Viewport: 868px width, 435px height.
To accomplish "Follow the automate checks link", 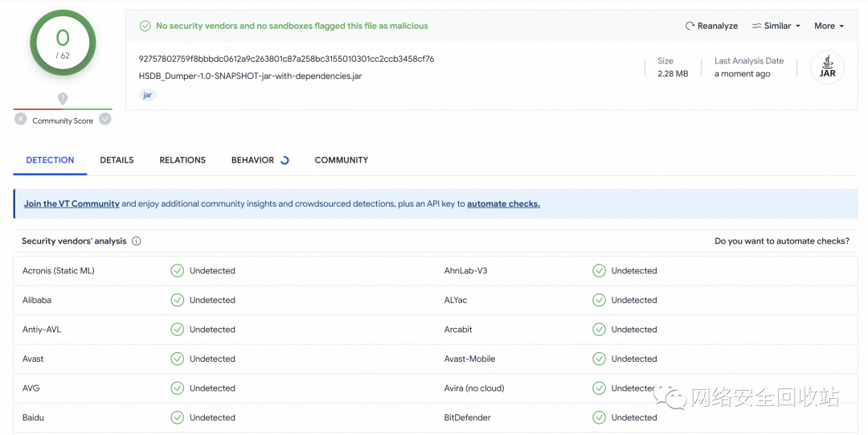I will pyautogui.click(x=503, y=204).
